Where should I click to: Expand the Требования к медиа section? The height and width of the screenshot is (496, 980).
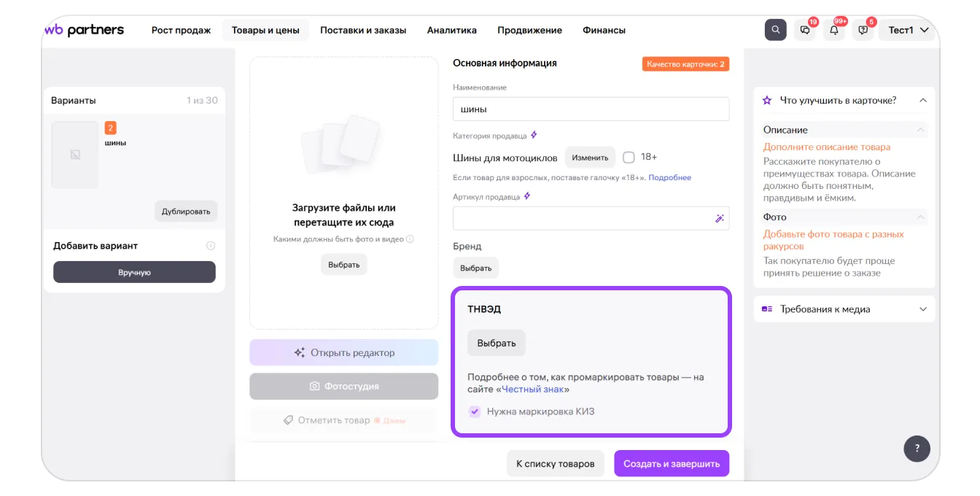point(922,309)
